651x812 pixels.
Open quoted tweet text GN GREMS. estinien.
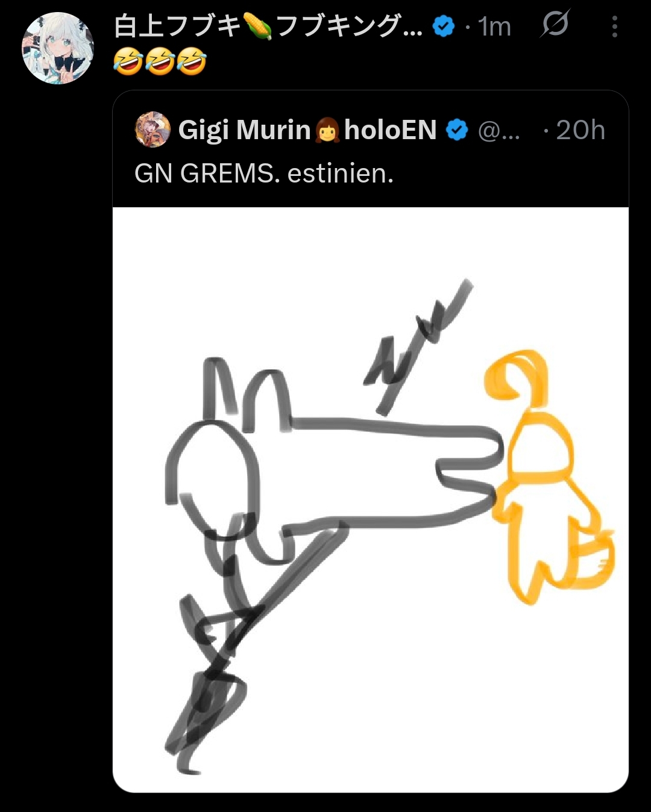(x=264, y=173)
